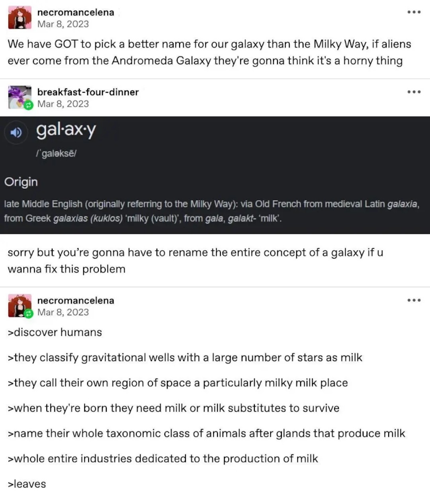The width and height of the screenshot is (430, 504).
Task: Click the Origin heading in the dictionary card
Action: coord(21,182)
